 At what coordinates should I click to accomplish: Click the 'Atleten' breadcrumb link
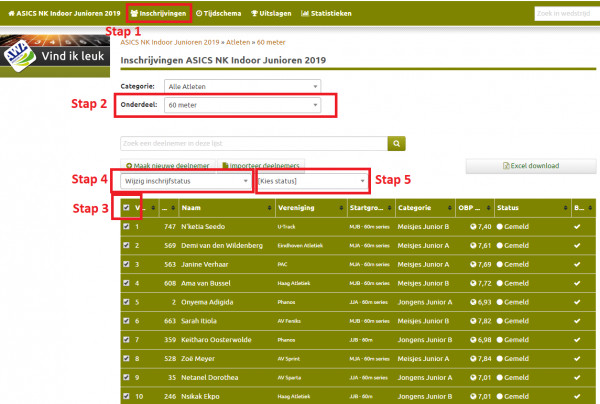coord(238,44)
